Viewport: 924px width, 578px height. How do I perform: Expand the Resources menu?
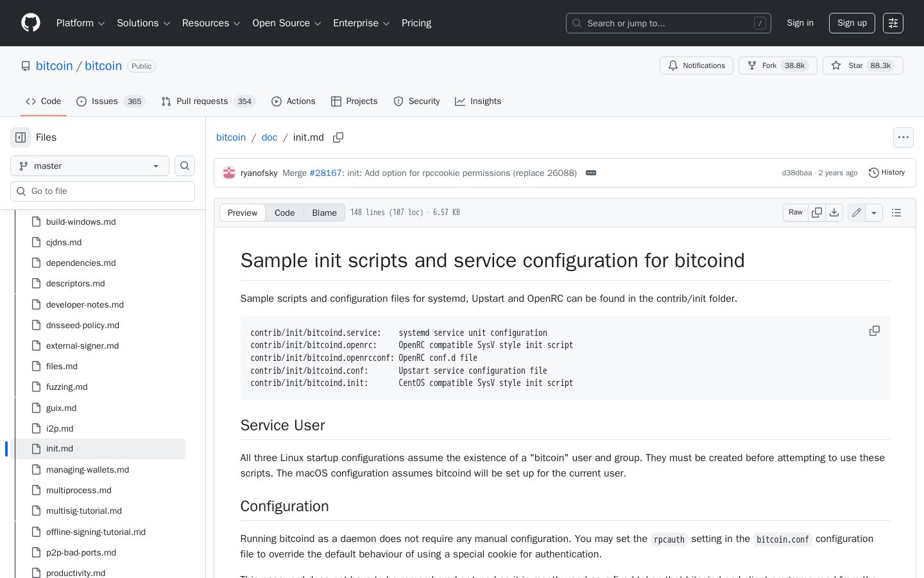[x=211, y=23]
